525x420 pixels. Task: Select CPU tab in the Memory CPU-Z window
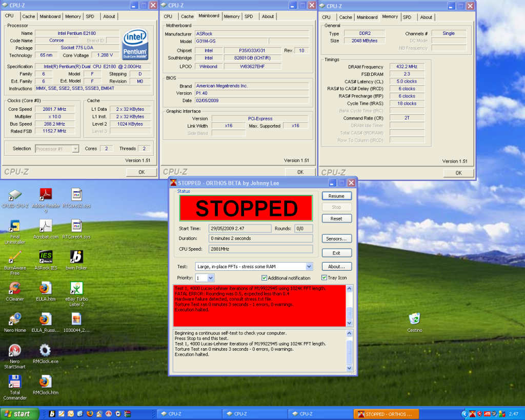[x=326, y=17]
